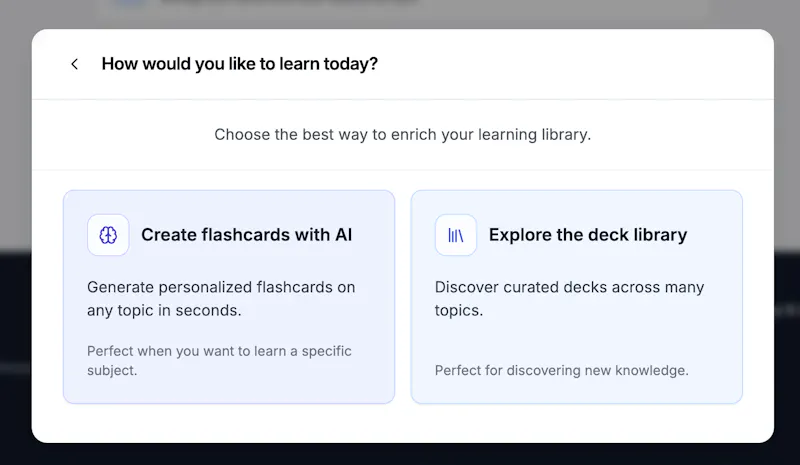Click the 'Explore the deck library' heading

tap(588, 235)
